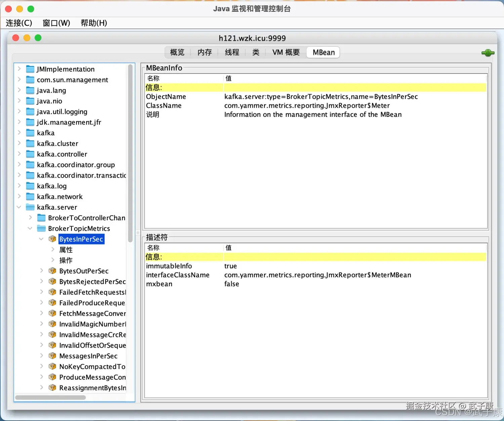
Task: Open the 窗口(W) menu
Action: (56, 23)
